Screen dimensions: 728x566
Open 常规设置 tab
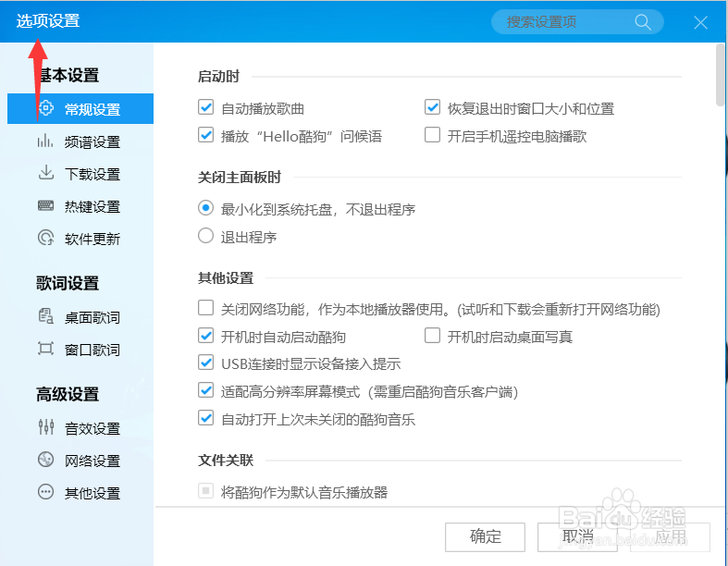point(80,108)
